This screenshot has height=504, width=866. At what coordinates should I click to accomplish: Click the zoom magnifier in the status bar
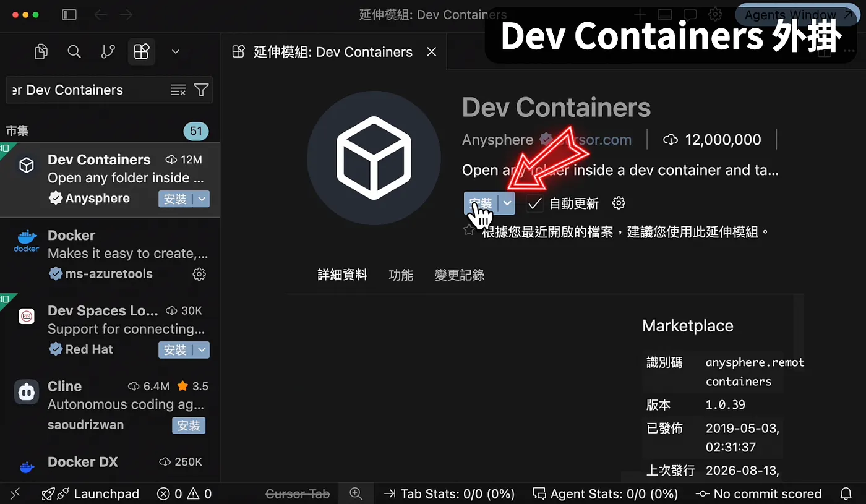tap(356, 493)
